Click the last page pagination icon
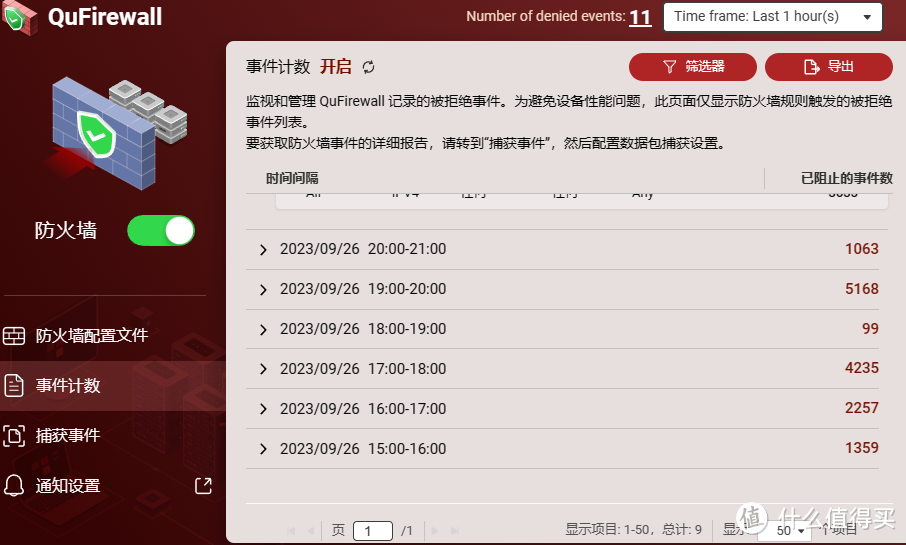906x545 pixels. (x=455, y=531)
